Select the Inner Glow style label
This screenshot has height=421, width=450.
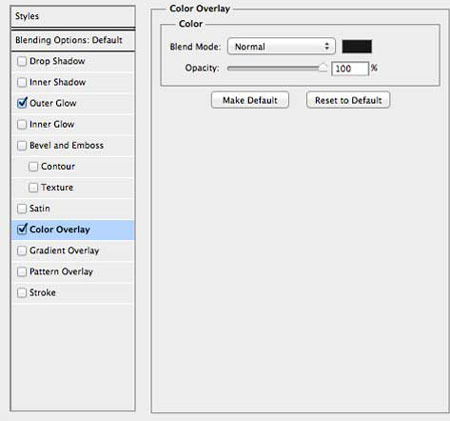click(x=52, y=124)
